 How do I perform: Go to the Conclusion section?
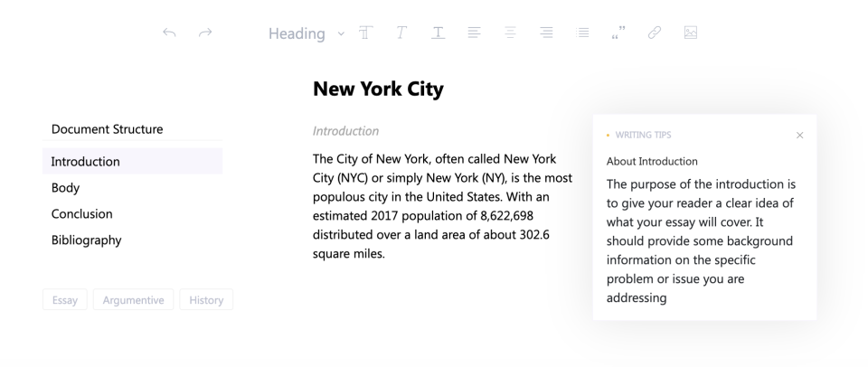(x=132, y=213)
